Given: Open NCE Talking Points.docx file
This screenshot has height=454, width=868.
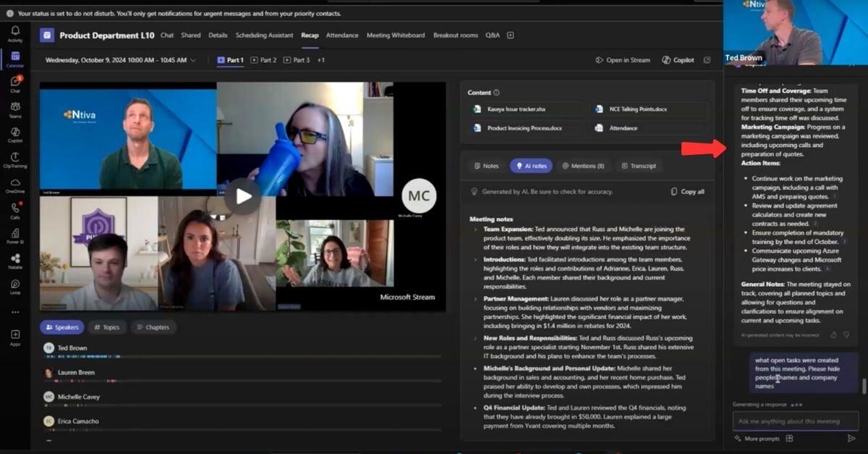Looking at the screenshot, I should pyautogui.click(x=647, y=109).
